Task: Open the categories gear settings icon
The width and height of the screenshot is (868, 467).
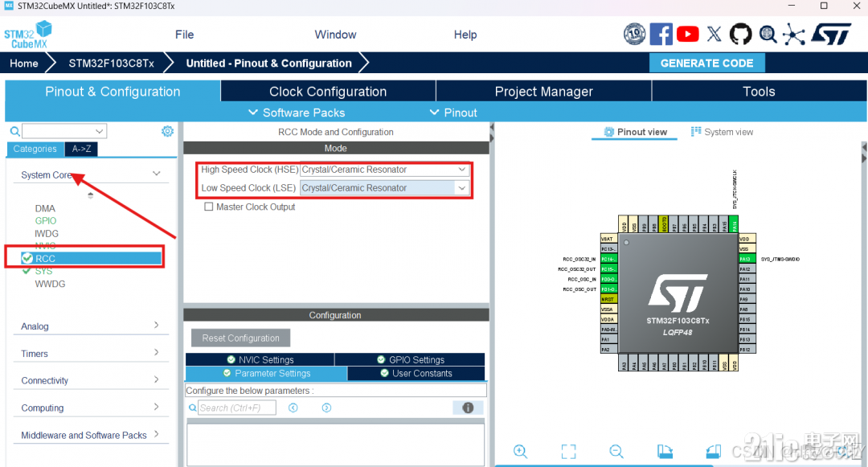Action: pyautogui.click(x=167, y=131)
